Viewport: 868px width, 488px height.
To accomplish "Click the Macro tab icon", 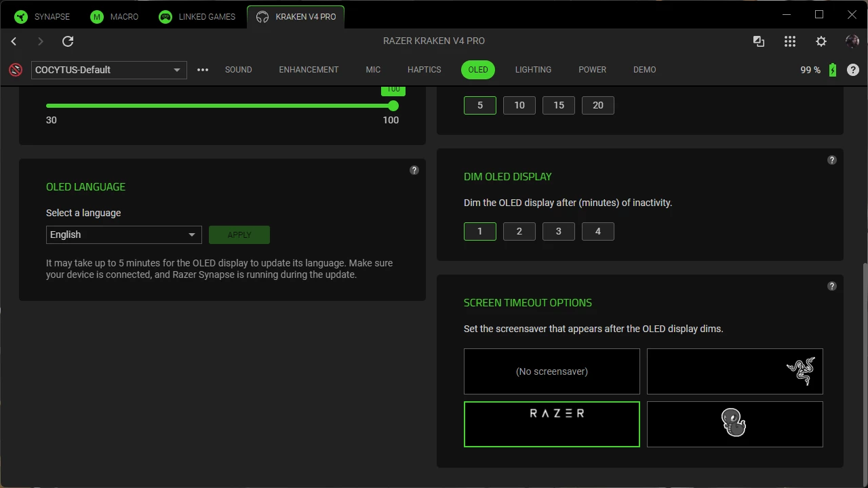I will pyautogui.click(x=97, y=16).
